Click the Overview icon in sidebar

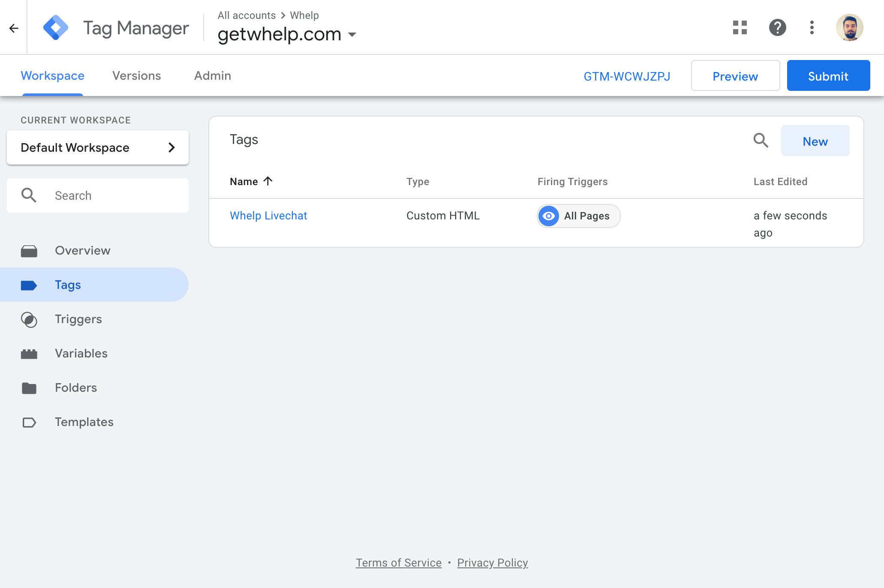tap(29, 251)
